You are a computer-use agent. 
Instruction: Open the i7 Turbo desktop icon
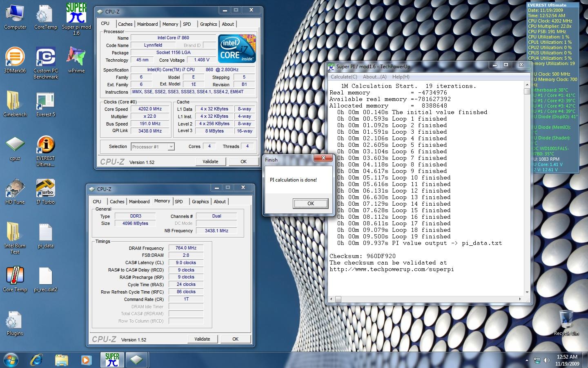45,192
